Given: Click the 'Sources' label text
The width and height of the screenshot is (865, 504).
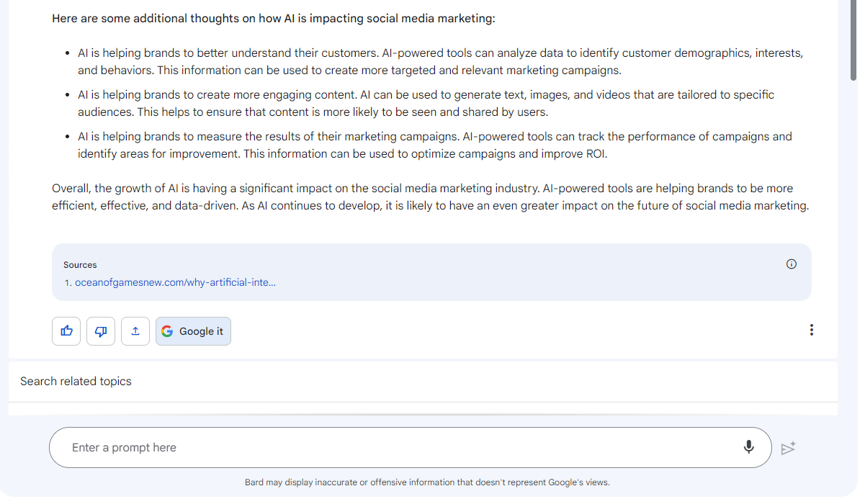Looking at the screenshot, I should (80, 265).
